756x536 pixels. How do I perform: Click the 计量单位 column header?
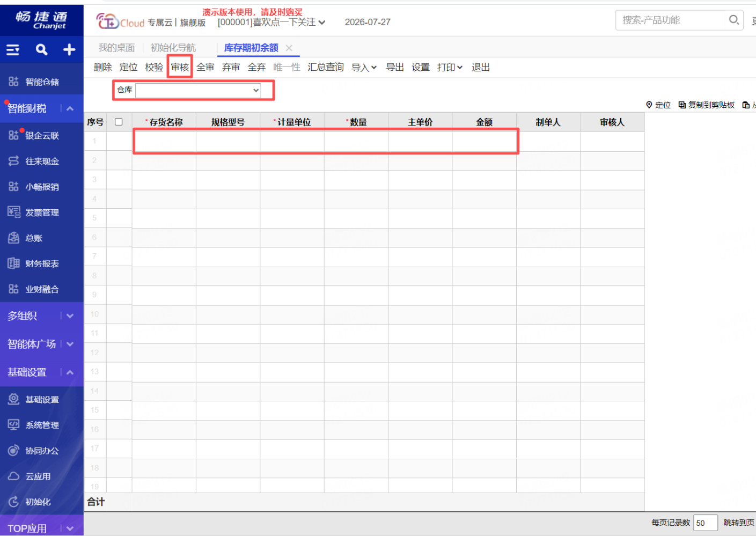coord(292,122)
